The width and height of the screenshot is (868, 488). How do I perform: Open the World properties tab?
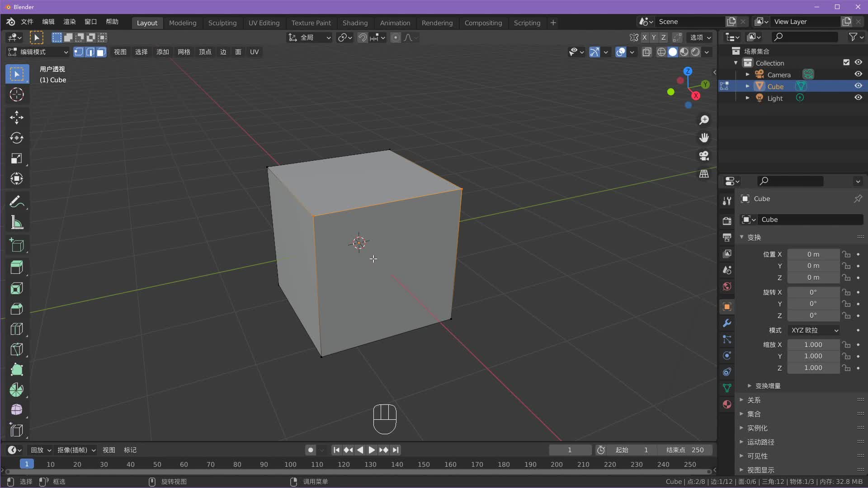pos(727,286)
